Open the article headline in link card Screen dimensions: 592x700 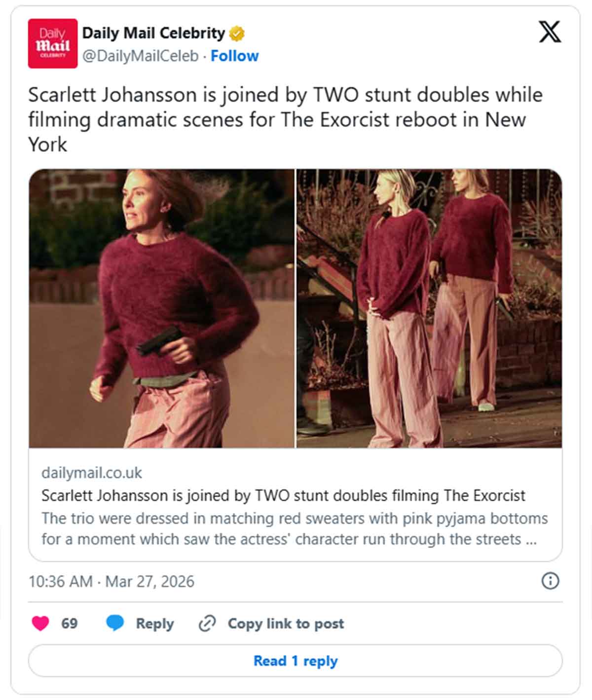tap(283, 495)
